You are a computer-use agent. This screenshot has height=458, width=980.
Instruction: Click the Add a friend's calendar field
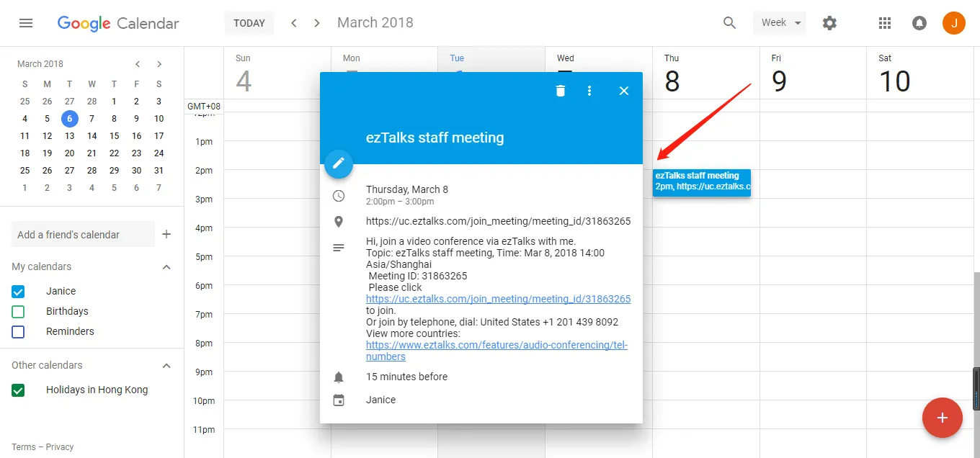[83, 234]
